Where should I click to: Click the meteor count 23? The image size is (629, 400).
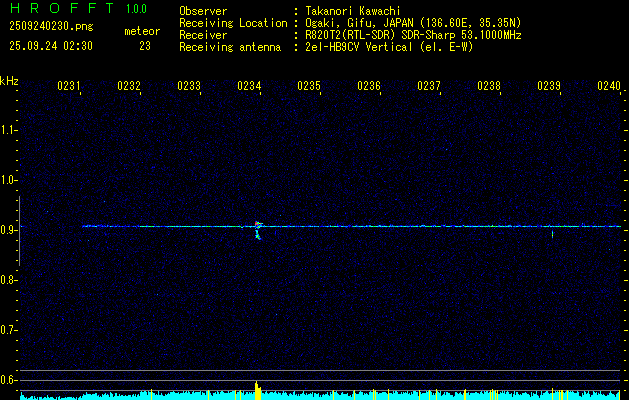tap(145, 46)
